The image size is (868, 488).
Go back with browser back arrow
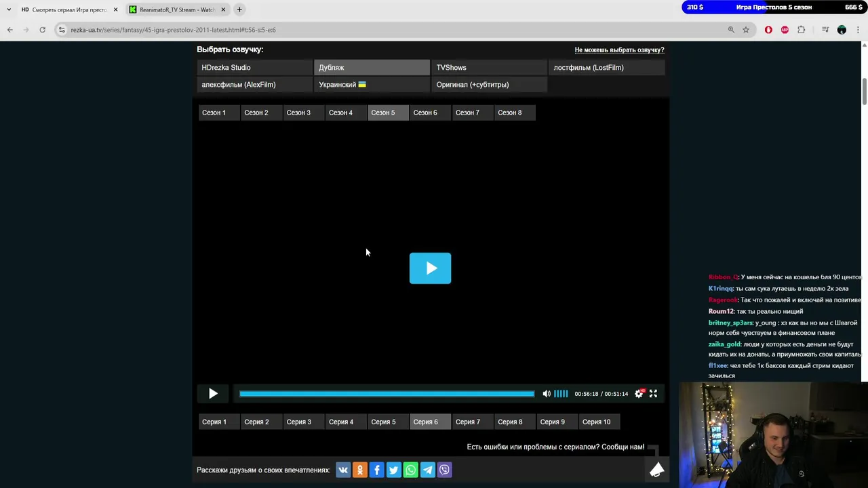9,30
